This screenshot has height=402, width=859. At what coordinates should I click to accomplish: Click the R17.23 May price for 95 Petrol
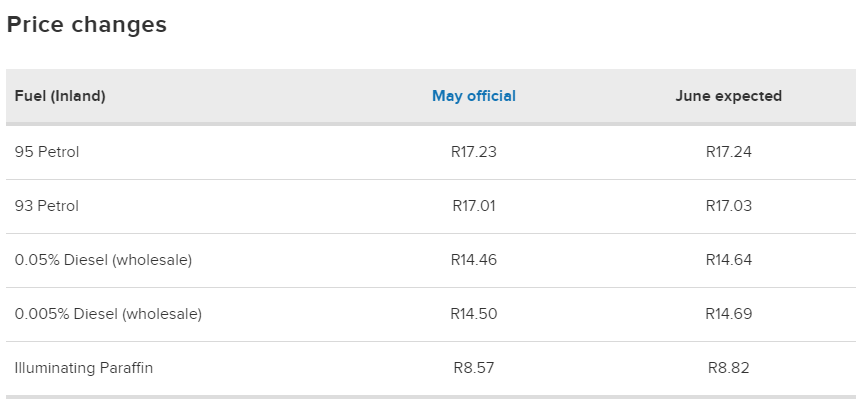pyautogui.click(x=474, y=152)
